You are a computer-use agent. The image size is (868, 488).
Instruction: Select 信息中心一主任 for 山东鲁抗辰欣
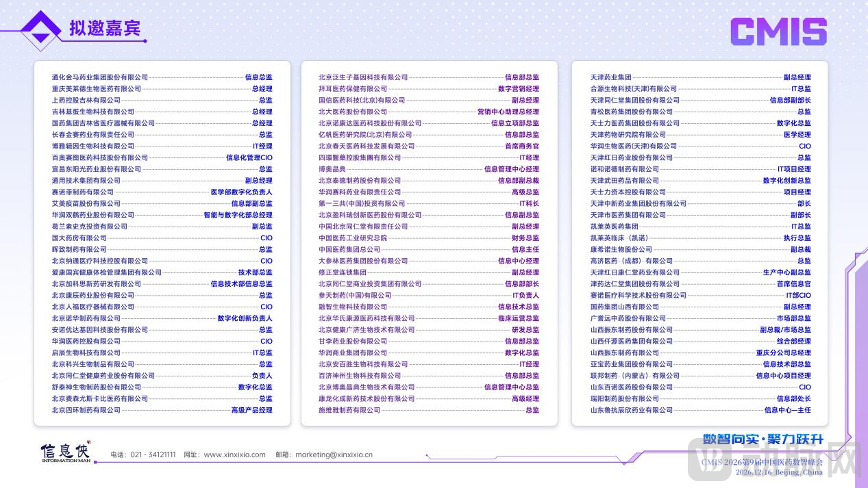(788, 410)
